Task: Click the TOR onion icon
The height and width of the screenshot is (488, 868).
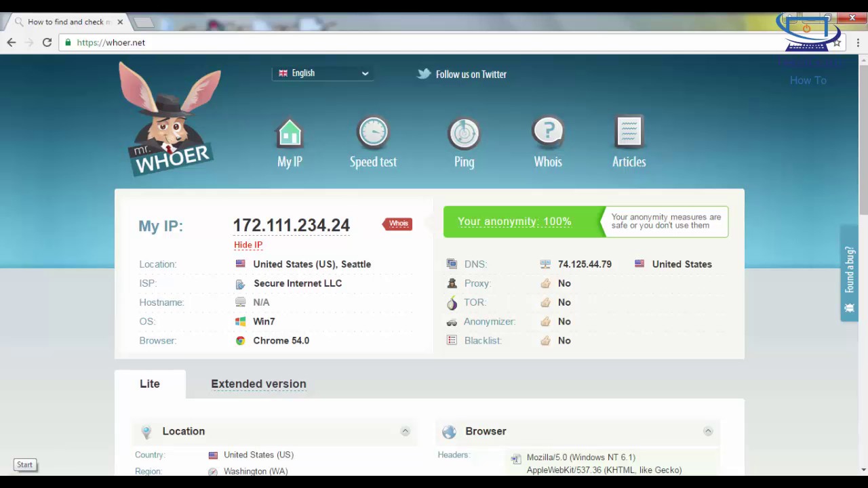Action: 452,302
